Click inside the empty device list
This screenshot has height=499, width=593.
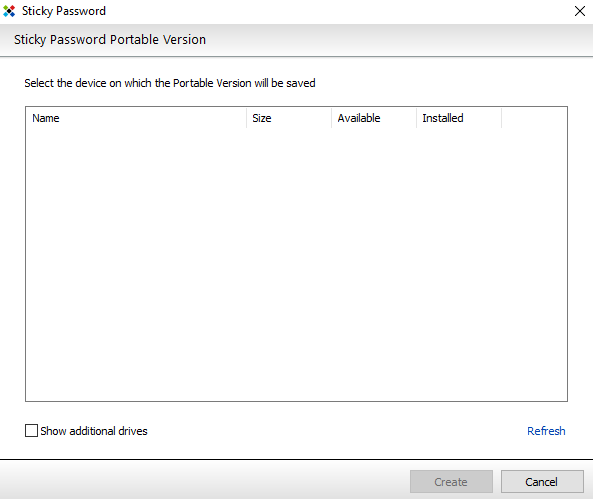coord(296,264)
